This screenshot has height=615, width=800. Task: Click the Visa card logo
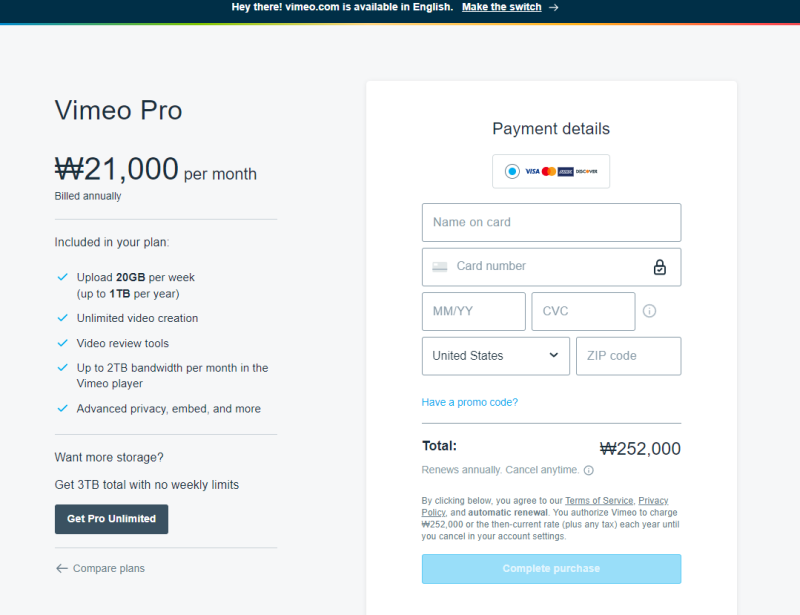532,172
